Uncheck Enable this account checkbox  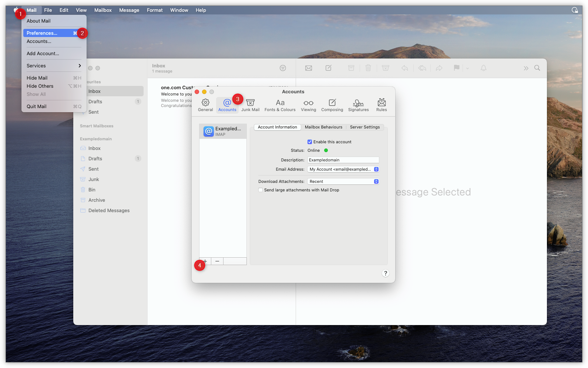(310, 142)
